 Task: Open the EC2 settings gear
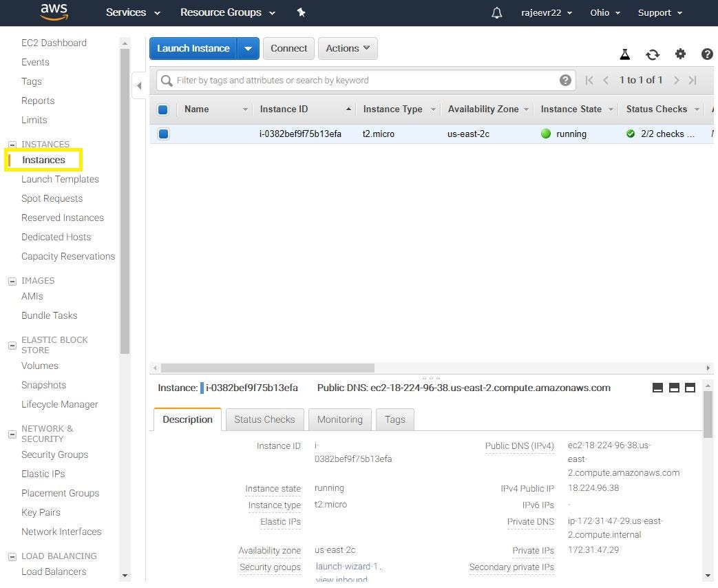680,54
